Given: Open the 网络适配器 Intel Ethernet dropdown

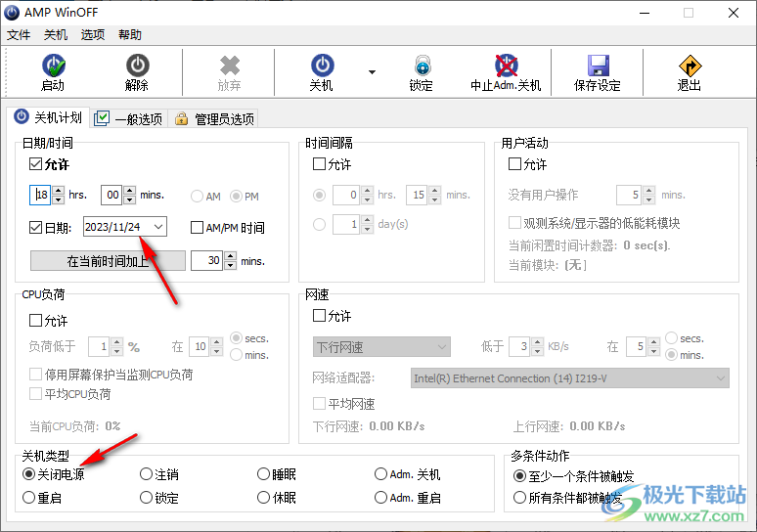Looking at the screenshot, I should [569, 378].
